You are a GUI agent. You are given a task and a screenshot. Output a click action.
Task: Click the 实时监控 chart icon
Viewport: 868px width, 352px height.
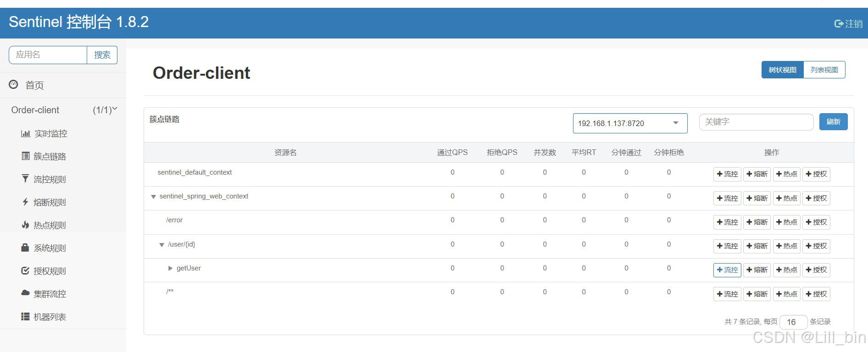pyautogui.click(x=25, y=133)
